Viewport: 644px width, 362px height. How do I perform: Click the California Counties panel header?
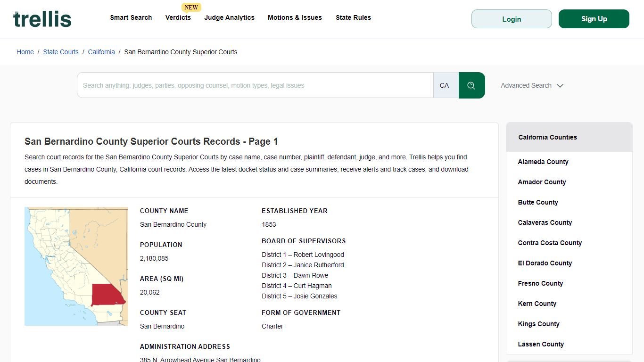coord(569,137)
